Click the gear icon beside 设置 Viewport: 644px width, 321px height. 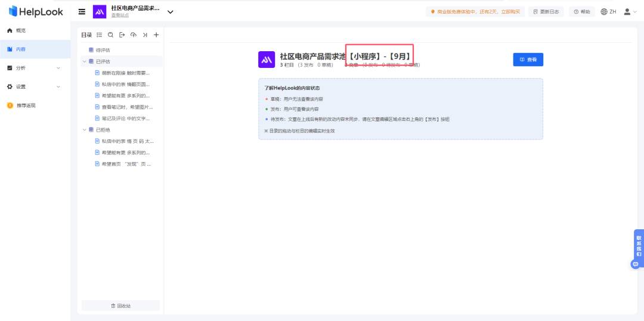point(10,87)
